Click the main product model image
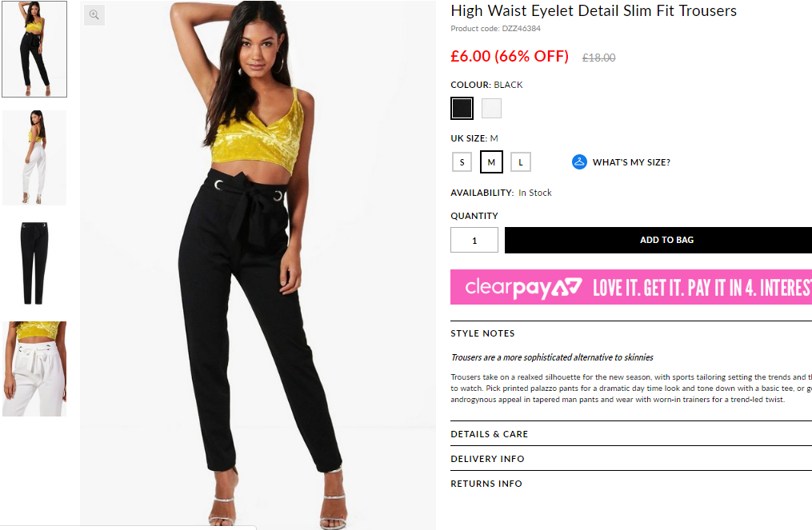The image size is (812, 530). (x=258, y=265)
